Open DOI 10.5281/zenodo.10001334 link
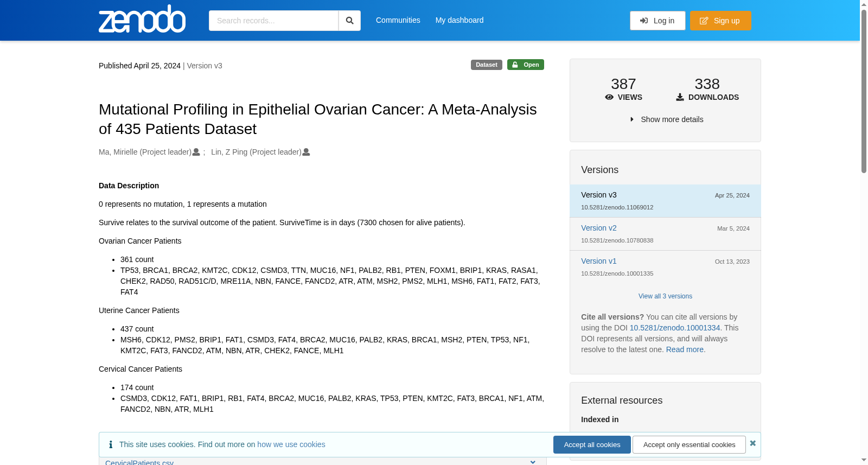Viewport: 868px width, 465px height. [675, 328]
